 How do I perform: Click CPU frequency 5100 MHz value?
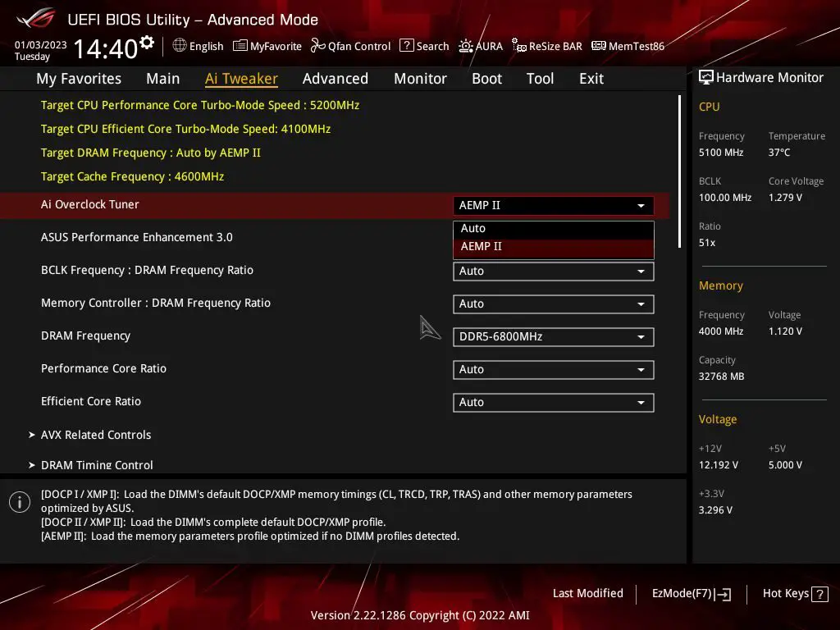pyautogui.click(x=721, y=153)
